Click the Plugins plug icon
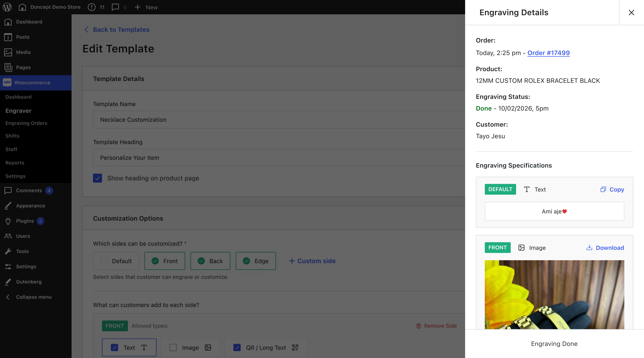Screen dimensions: 644x358 (8, 221)
